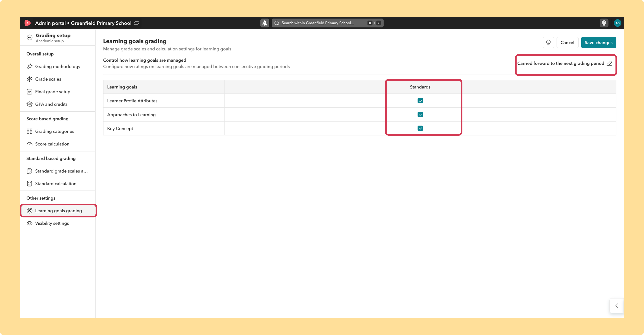644x335 pixels.
Task: Click the Standard calculation calculator icon
Action: click(x=29, y=184)
